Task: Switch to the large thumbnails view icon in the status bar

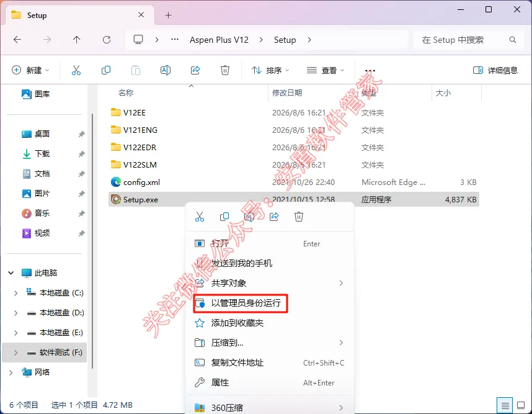Action: tap(521, 405)
